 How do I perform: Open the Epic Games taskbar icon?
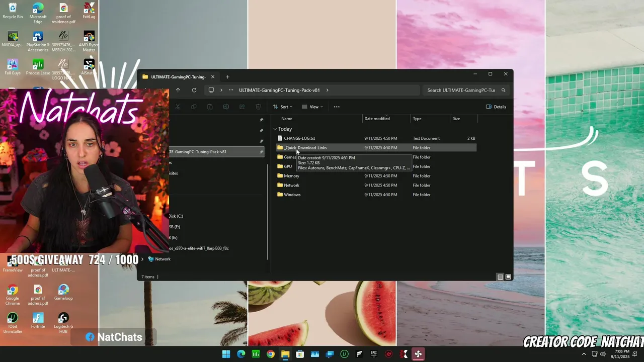(374, 354)
